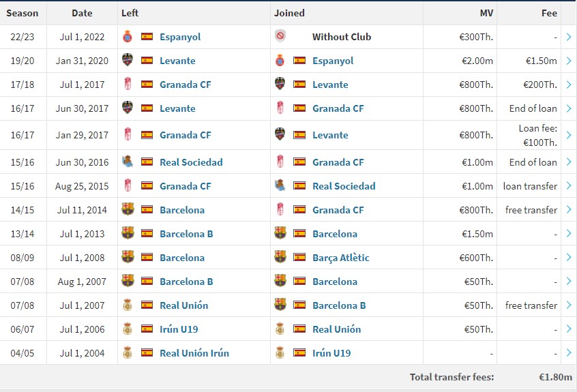Open details chevron for €1.50m Espanyol transfer
The image size is (577, 392).
[569, 61]
